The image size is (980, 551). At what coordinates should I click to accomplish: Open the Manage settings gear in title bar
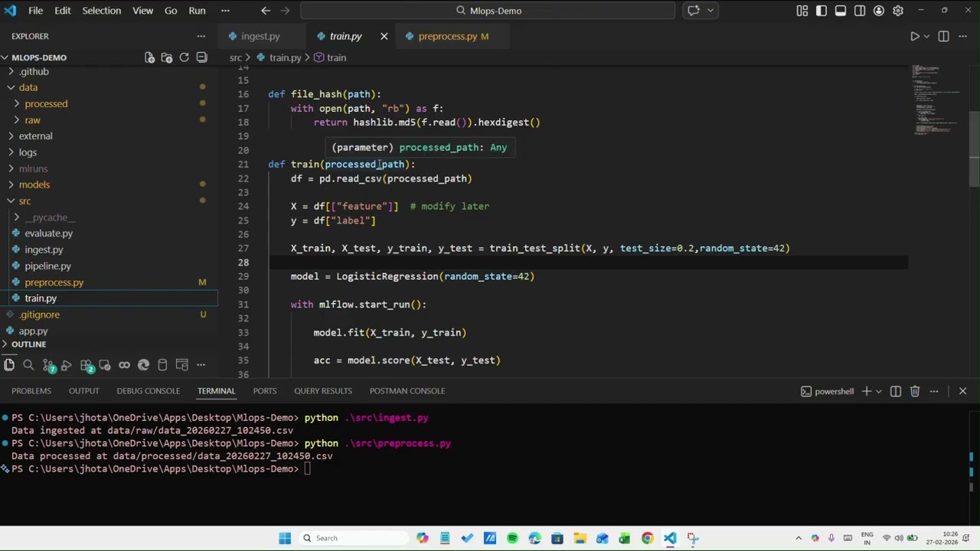pyautogui.click(x=898, y=11)
